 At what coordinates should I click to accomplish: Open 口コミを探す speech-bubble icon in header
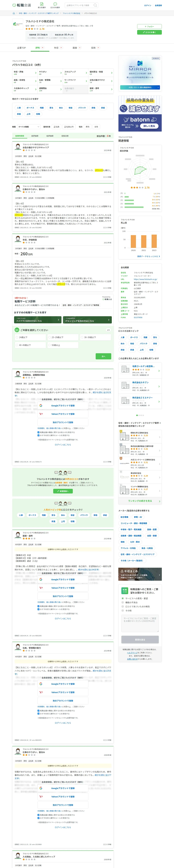pyautogui.click(x=55, y=4)
